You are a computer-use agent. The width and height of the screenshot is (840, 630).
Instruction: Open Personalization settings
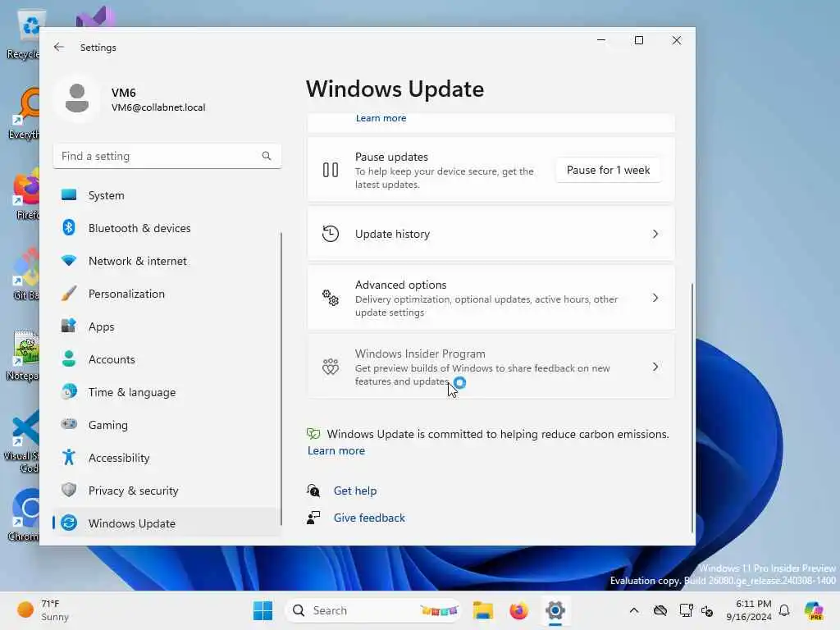[167, 294]
